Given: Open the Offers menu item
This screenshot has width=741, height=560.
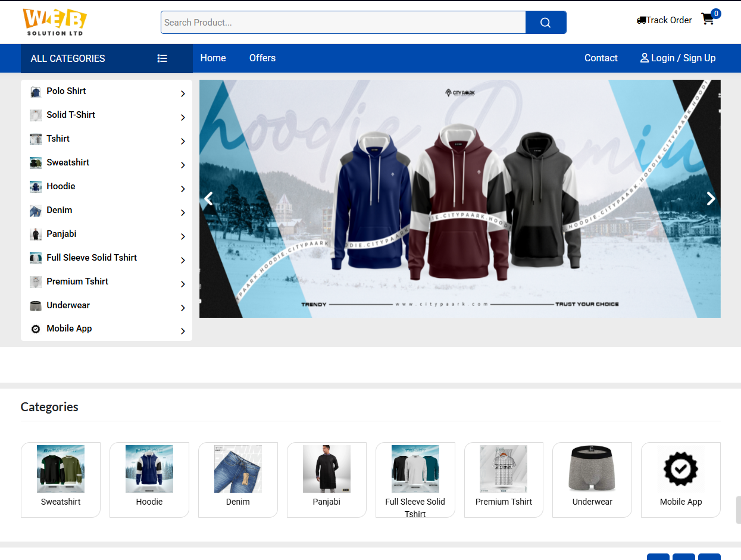Looking at the screenshot, I should pos(262,58).
